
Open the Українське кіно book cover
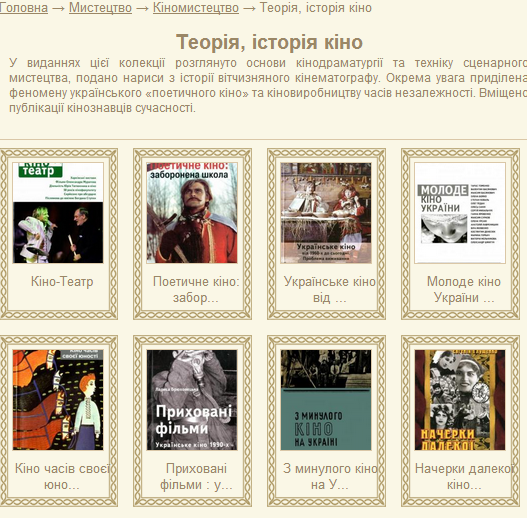[326, 213]
